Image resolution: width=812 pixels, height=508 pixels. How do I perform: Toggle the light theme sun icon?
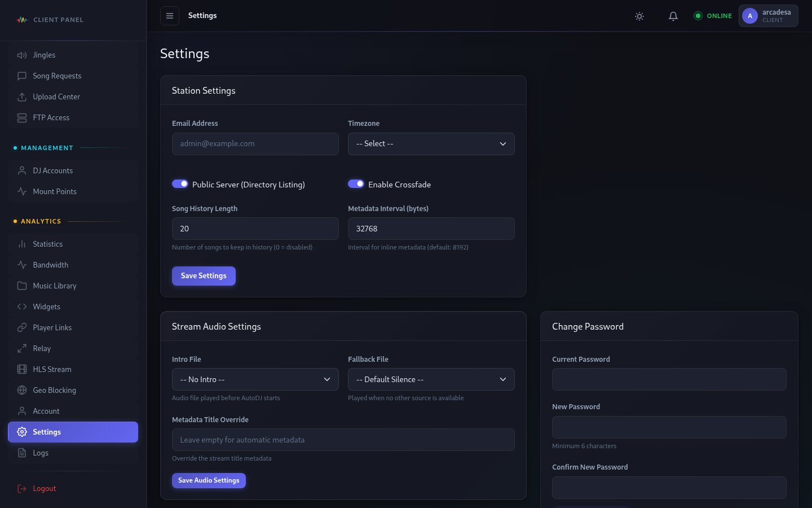639,16
